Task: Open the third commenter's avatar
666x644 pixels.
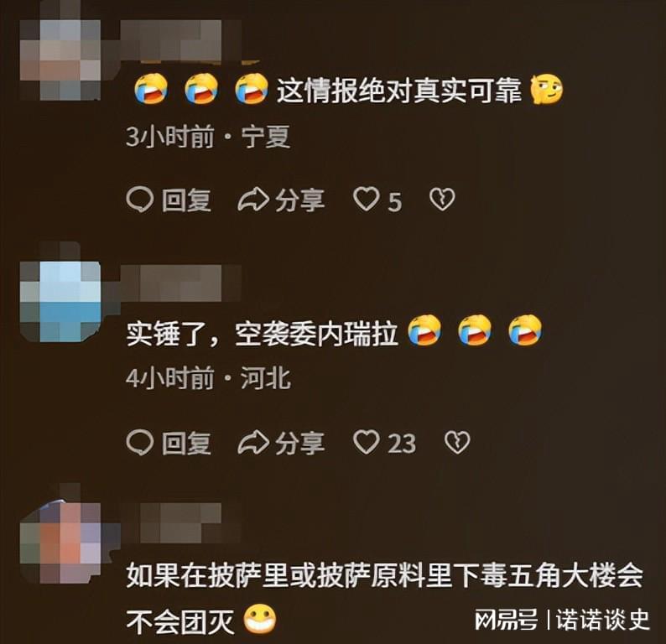Action: pos(60,543)
